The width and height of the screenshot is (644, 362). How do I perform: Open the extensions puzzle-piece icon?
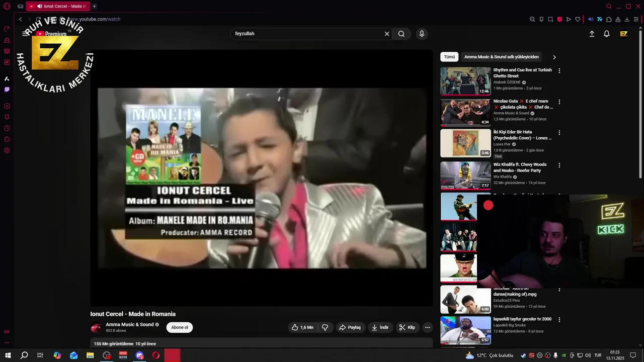point(609,19)
